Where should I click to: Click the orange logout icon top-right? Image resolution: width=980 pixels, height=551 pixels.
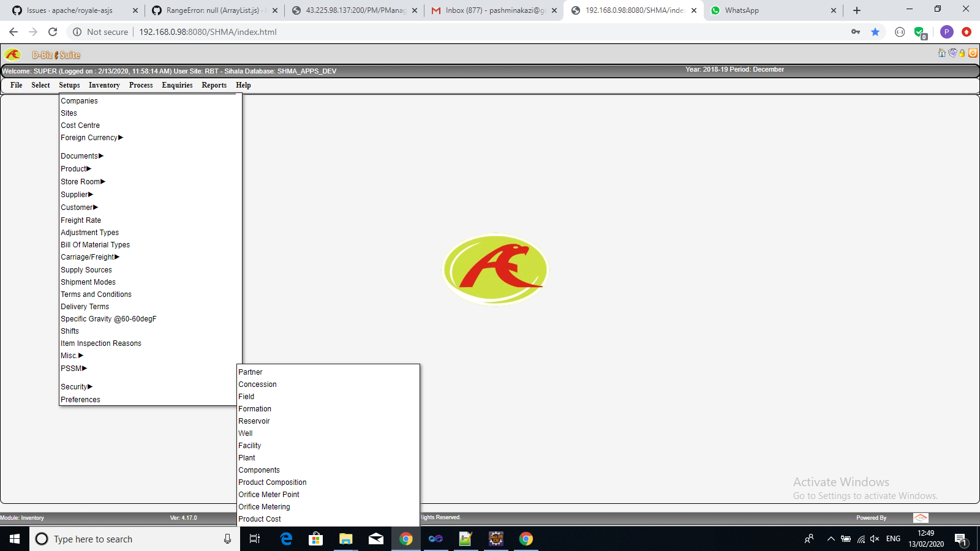click(x=973, y=53)
